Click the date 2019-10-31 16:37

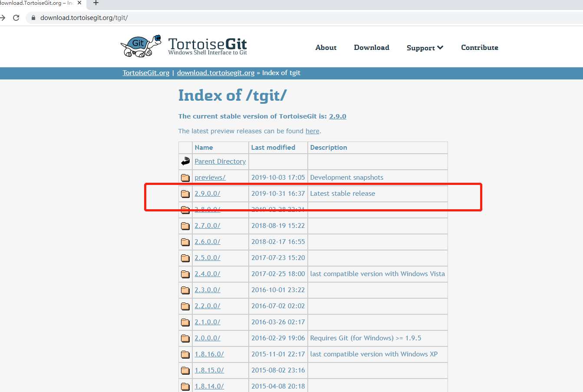click(x=278, y=194)
